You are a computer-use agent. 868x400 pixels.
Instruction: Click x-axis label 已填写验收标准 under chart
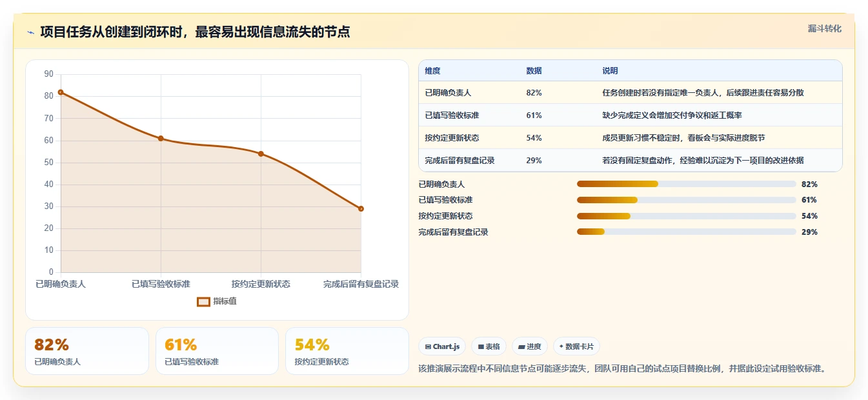(161, 284)
